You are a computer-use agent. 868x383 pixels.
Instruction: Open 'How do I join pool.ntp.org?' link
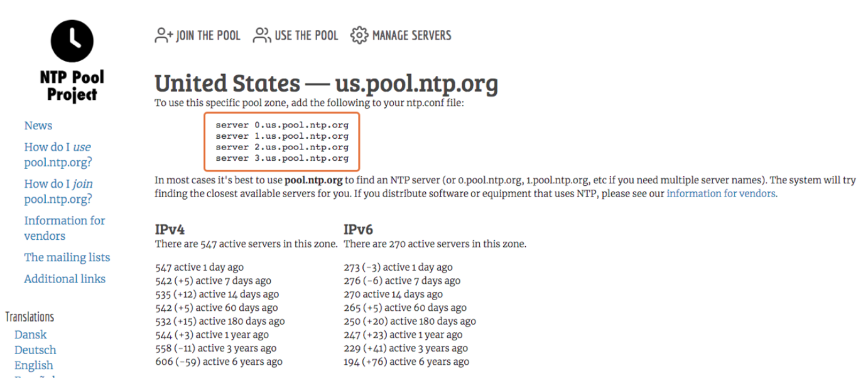point(58,191)
